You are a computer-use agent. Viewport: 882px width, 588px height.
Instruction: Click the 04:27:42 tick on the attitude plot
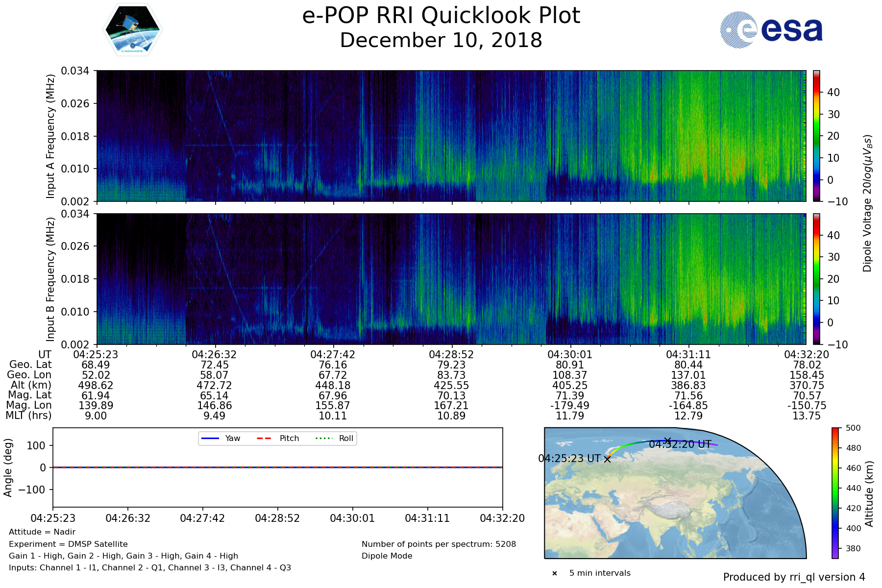pyautogui.click(x=202, y=518)
